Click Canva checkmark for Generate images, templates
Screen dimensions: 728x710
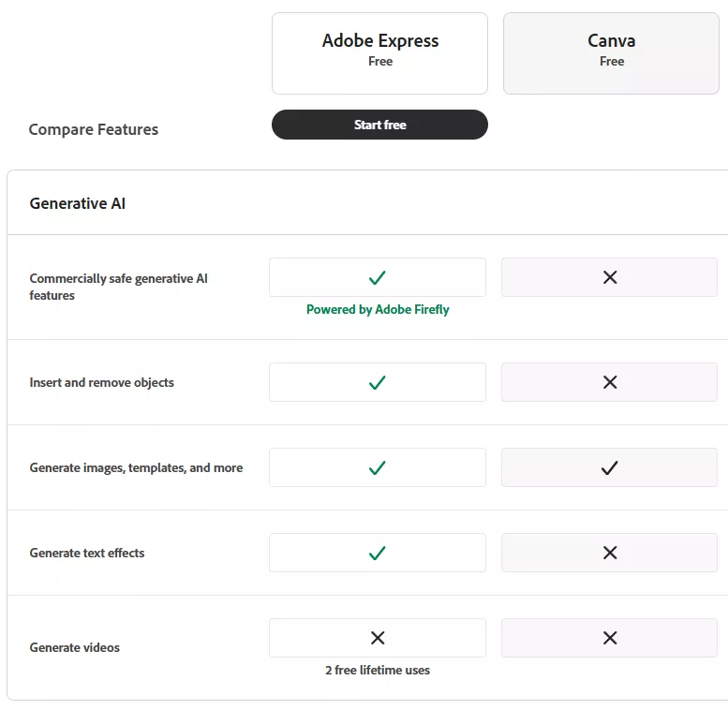coord(610,467)
